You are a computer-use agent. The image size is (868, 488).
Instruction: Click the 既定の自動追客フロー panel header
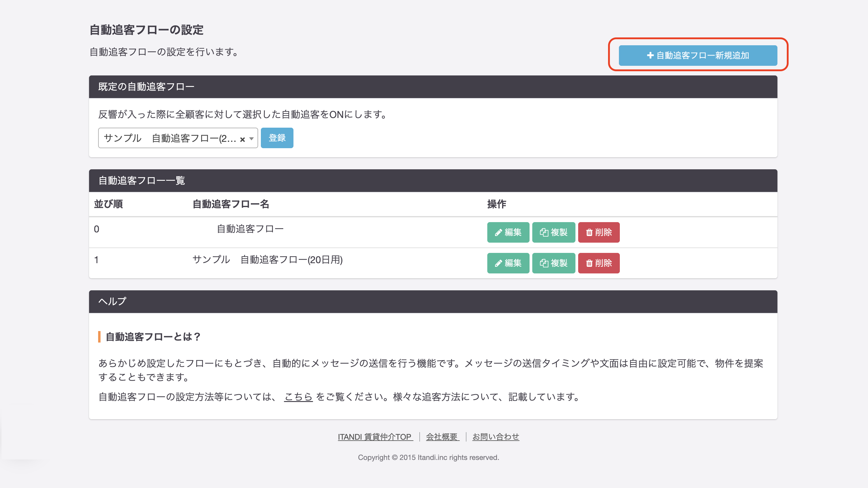point(433,87)
